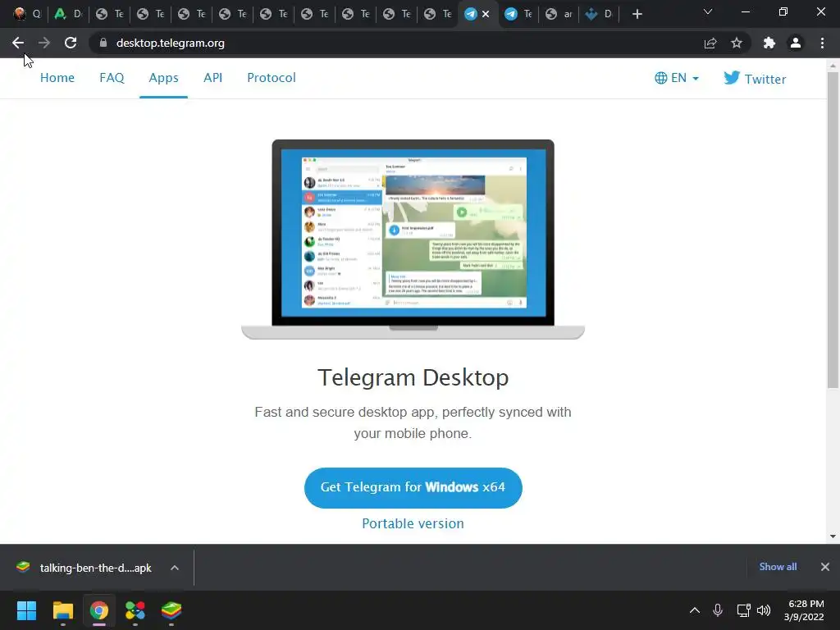Close the downloads bar

click(825, 567)
